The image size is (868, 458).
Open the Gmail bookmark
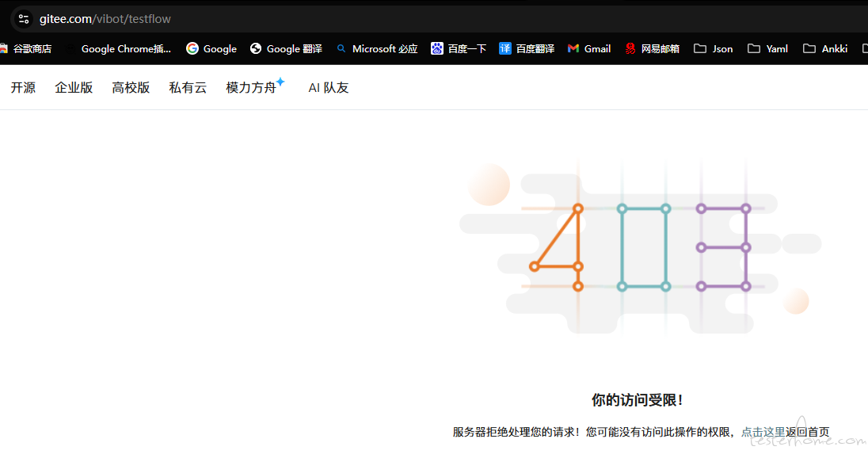[589, 49]
